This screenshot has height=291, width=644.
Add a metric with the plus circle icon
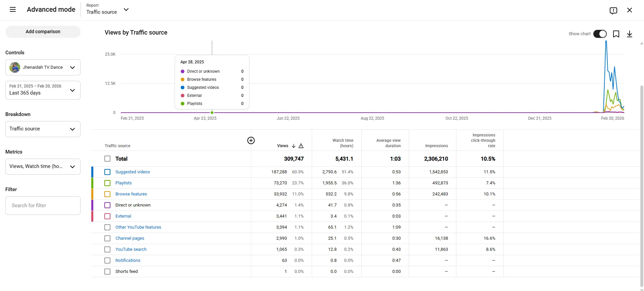251,140
